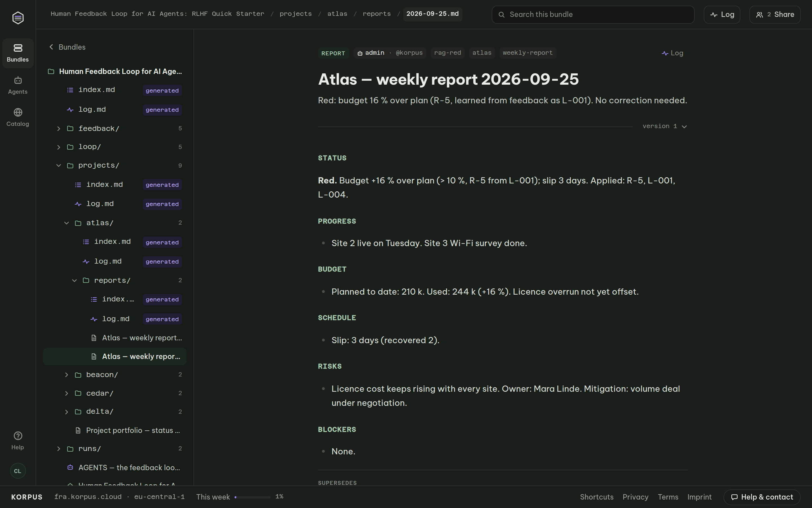Click the This week usage progress bar
Image resolution: width=812 pixels, height=508 pixels.
click(x=252, y=497)
